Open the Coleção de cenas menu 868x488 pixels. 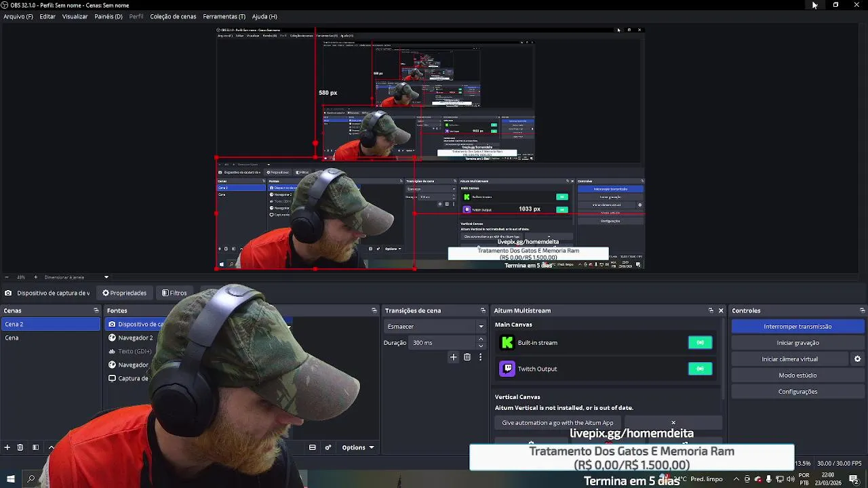[x=173, y=16]
